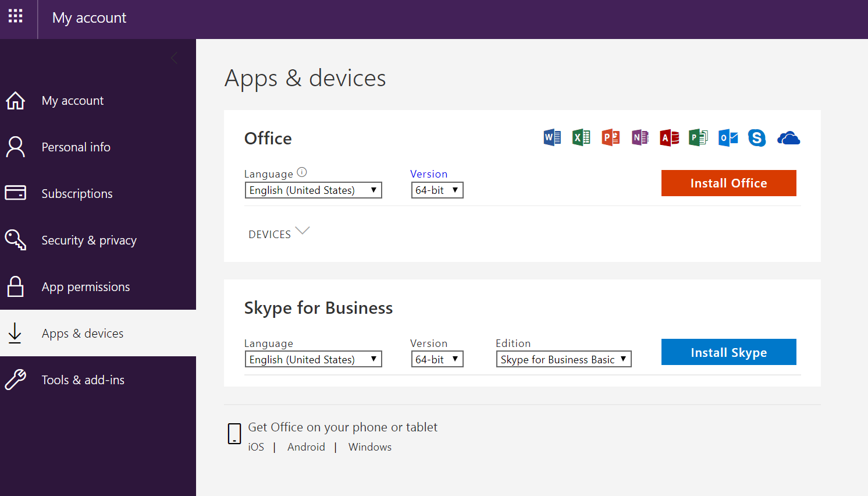Click the phone icon beside Get Office
The image size is (868, 496).
click(x=234, y=434)
